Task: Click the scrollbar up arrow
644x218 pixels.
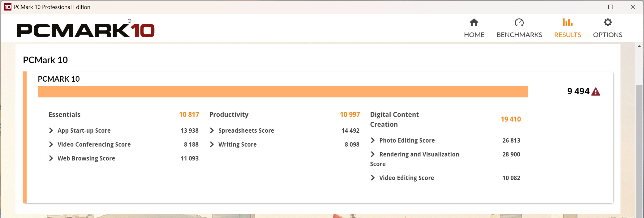Action: pyautogui.click(x=639, y=46)
